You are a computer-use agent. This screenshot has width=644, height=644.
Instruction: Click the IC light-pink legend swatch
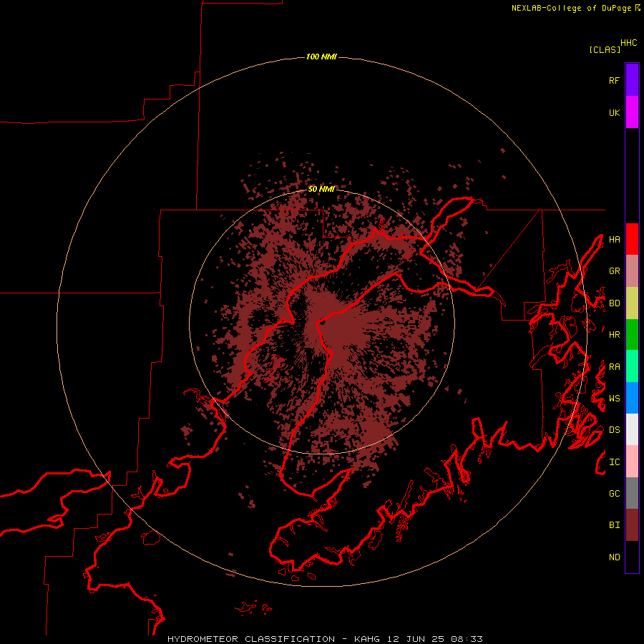[x=632, y=462]
